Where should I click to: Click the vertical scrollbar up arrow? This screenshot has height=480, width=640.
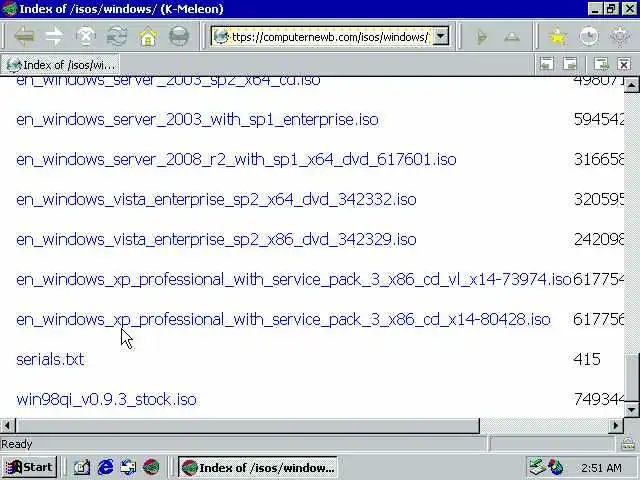coord(631,85)
